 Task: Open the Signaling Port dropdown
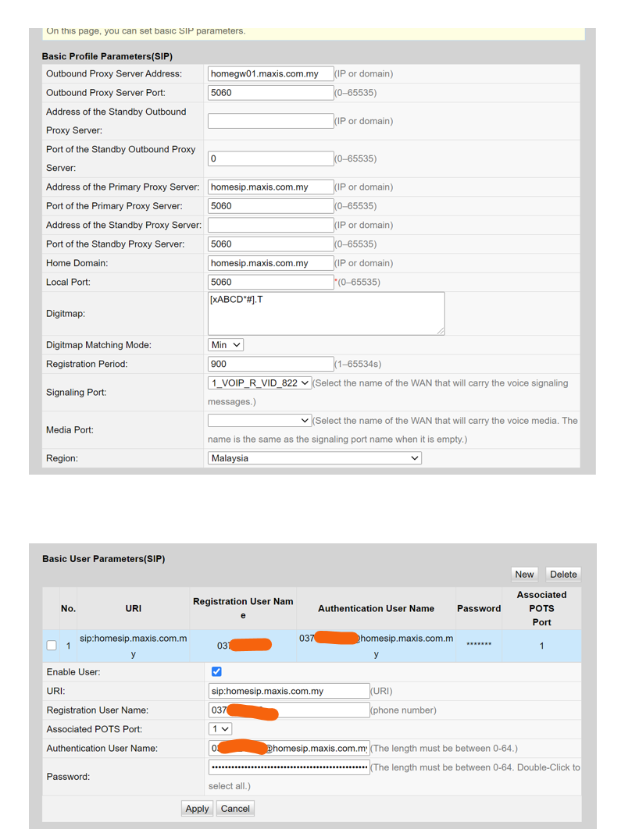(x=259, y=383)
